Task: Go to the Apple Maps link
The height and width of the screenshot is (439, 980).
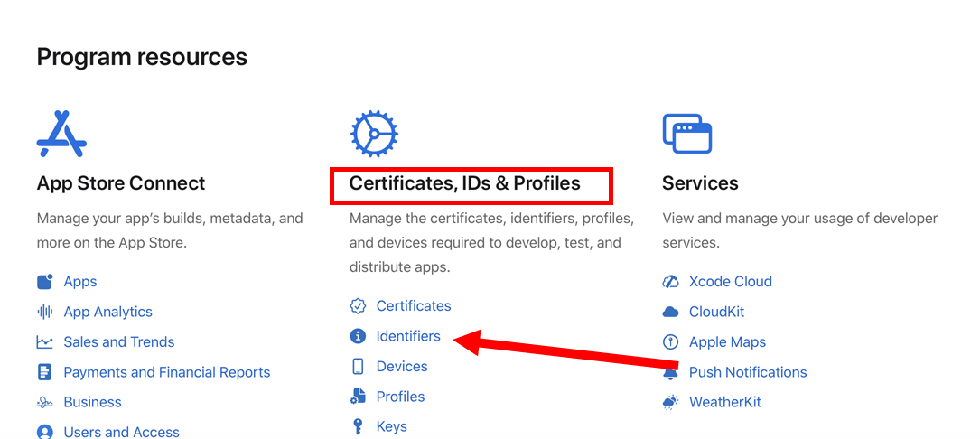Action: (727, 342)
